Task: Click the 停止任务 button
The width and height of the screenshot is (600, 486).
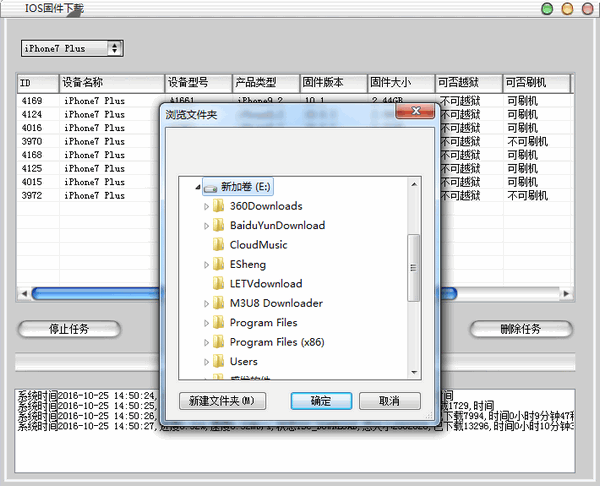Action: 69,329
